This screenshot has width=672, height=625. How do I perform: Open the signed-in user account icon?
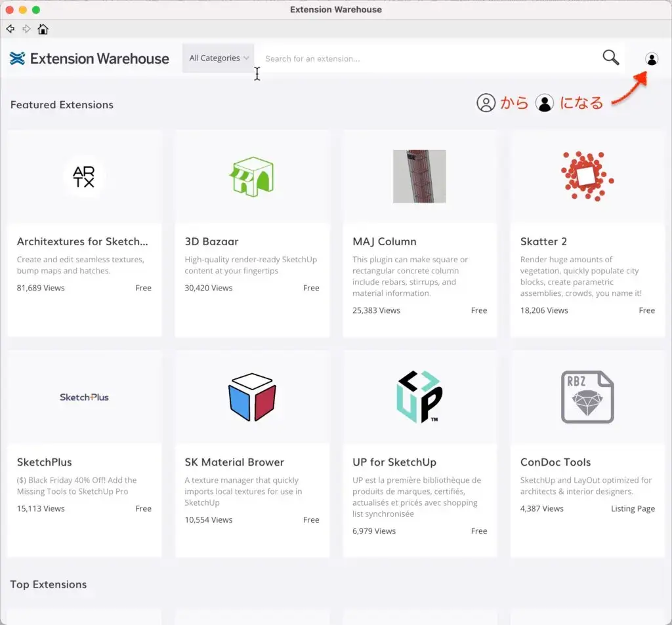(652, 58)
